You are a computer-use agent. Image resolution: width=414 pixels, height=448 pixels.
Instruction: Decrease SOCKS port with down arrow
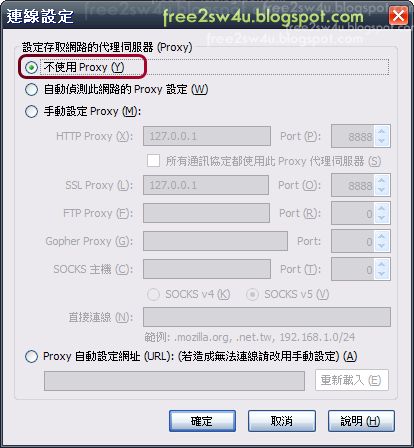pos(382,274)
